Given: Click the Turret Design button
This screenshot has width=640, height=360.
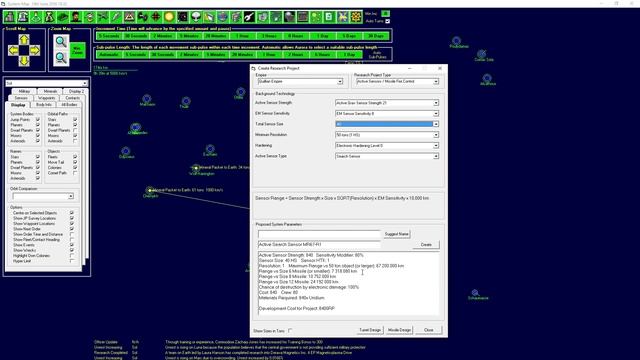Looking at the screenshot, I should pos(370,330).
